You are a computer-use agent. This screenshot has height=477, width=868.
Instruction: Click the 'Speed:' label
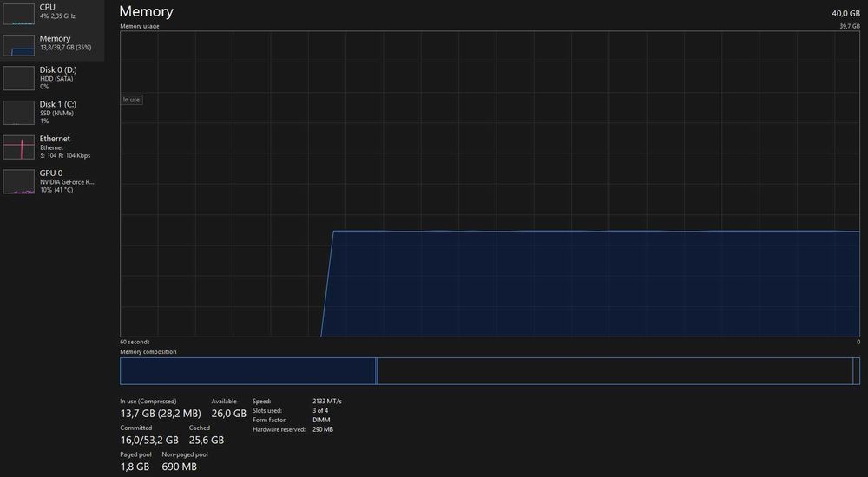(262, 402)
